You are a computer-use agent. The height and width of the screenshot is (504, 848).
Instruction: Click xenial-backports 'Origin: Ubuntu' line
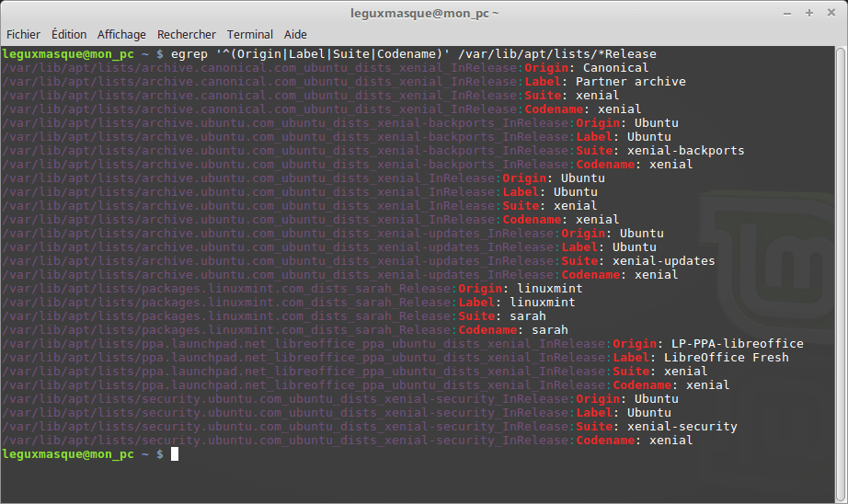pos(340,123)
